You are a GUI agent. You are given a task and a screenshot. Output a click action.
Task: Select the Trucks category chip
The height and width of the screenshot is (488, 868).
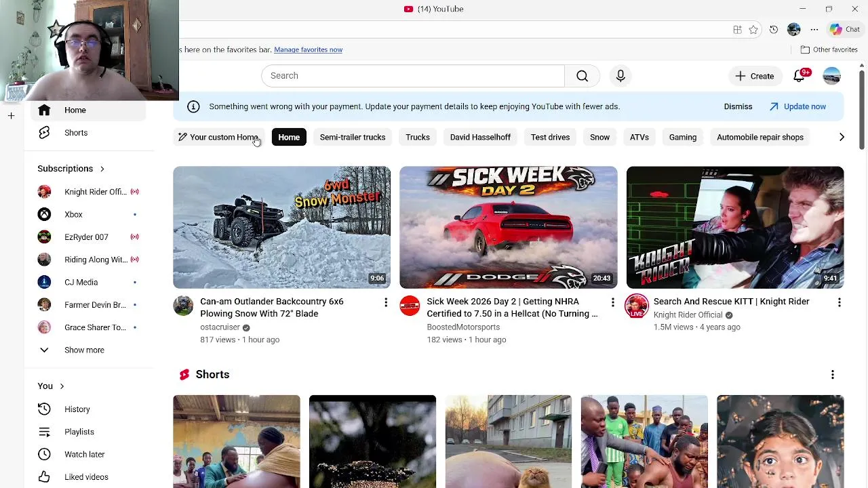coord(418,138)
